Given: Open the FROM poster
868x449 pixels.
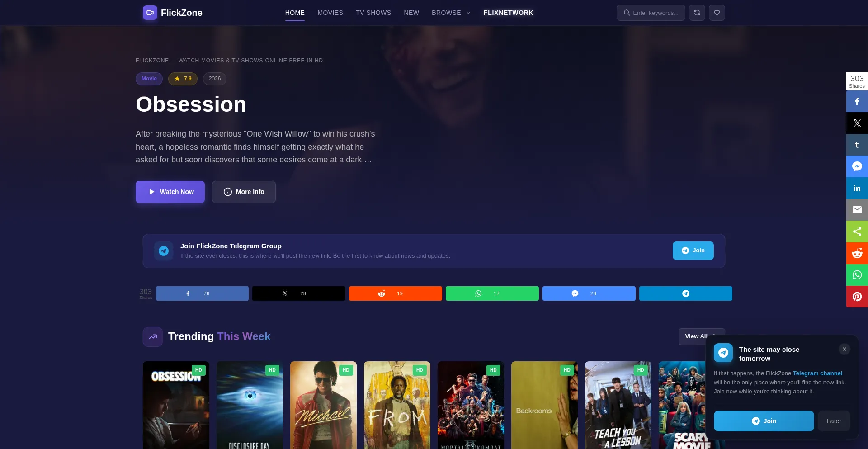Looking at the screenshot, I should [x=397, y=405].
